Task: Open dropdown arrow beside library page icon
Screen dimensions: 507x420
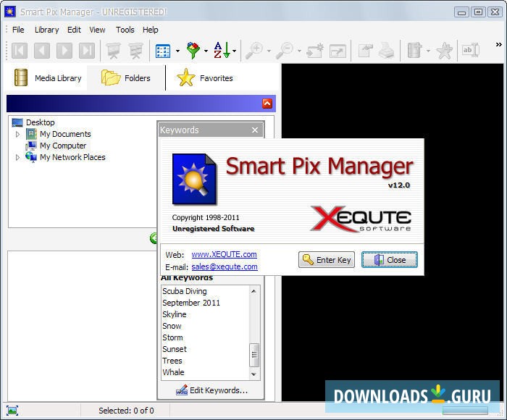Action: 429,51
